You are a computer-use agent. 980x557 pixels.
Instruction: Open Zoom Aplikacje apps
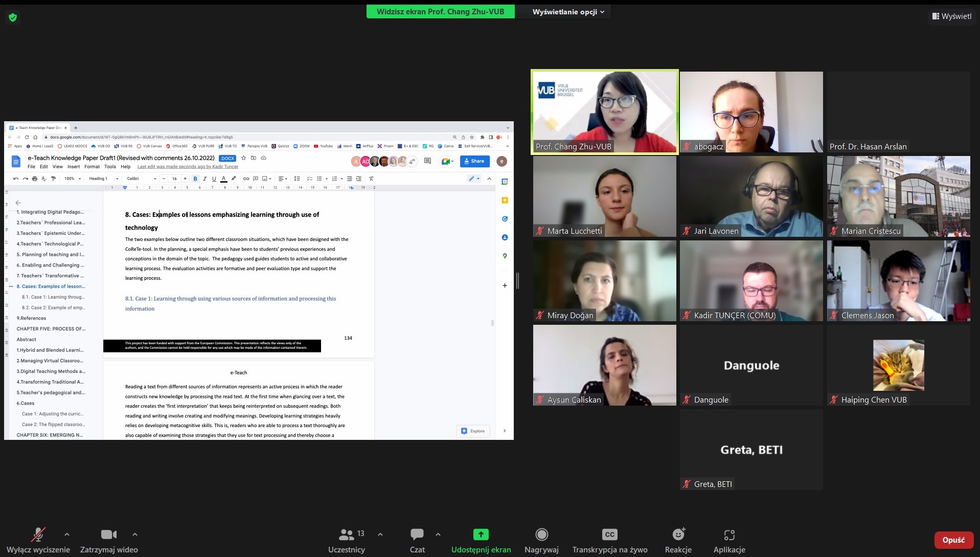pos(729,541)
